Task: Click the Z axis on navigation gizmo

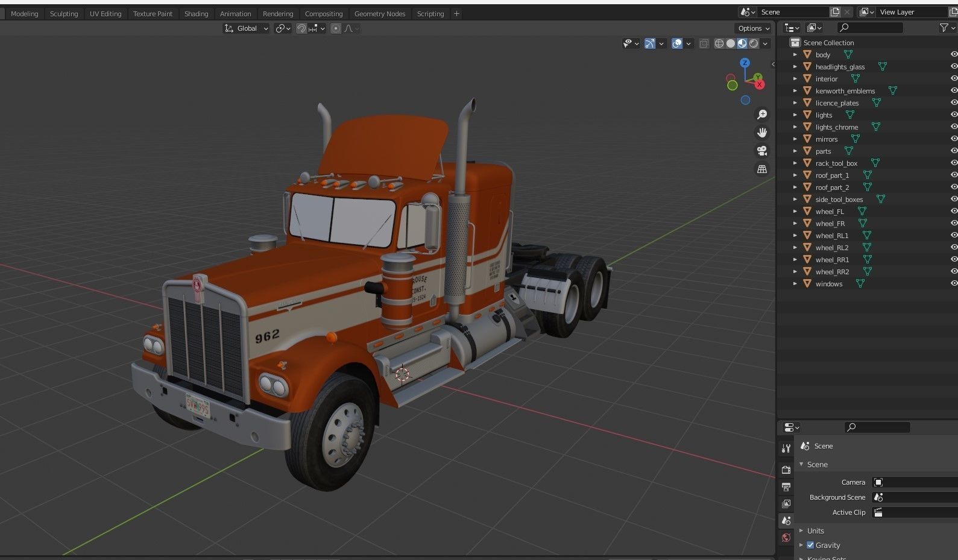Action: (745, 63)
